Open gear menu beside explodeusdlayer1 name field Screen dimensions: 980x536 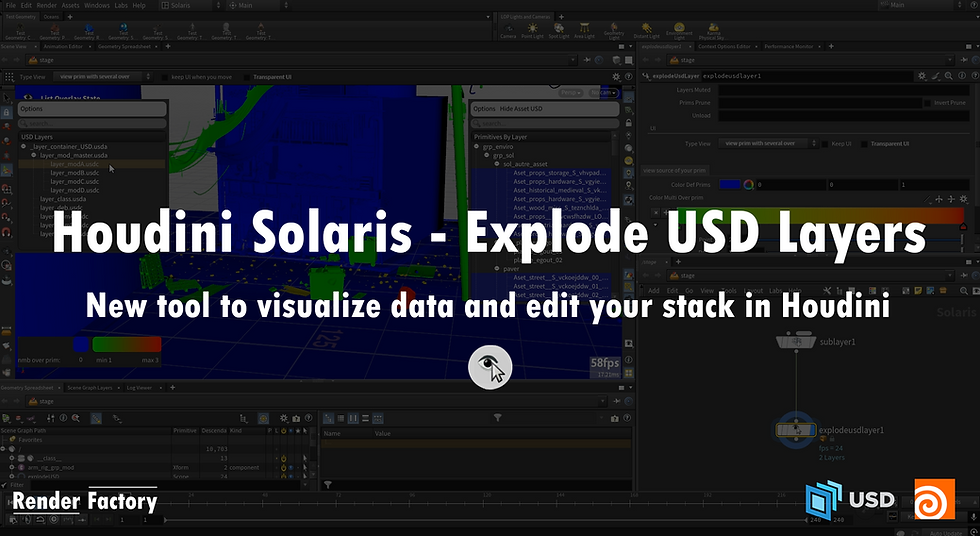tap(922, 76)
